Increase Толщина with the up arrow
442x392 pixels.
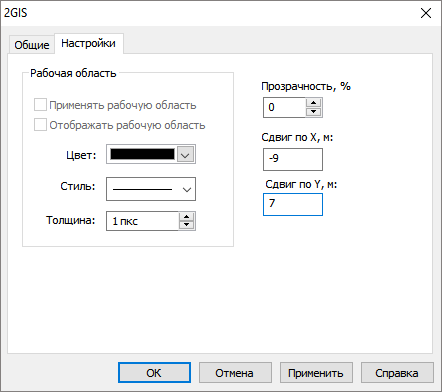pos(187,217)
